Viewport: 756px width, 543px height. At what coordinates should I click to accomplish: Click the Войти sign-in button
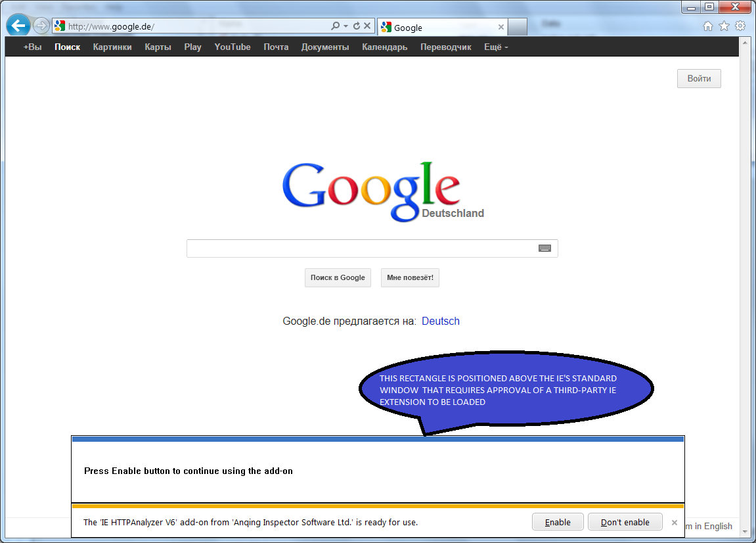699,79
